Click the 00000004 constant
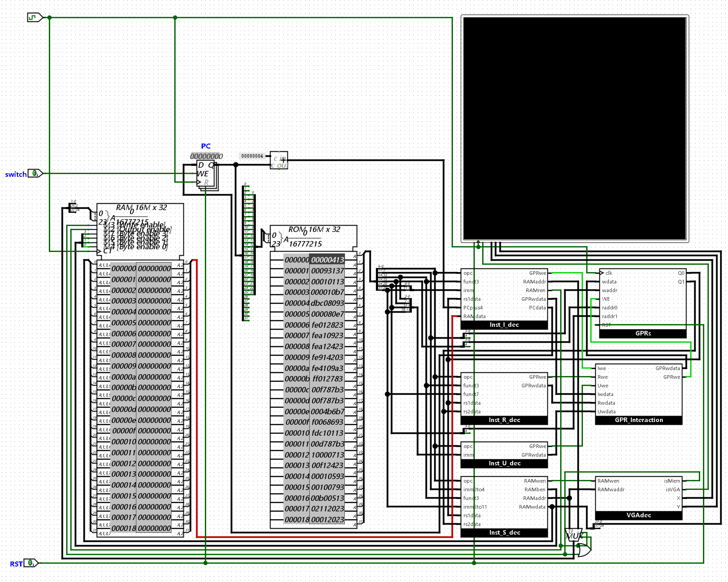Image resolution: width=728 pixels, height=582 pixels. coord(252,156)
